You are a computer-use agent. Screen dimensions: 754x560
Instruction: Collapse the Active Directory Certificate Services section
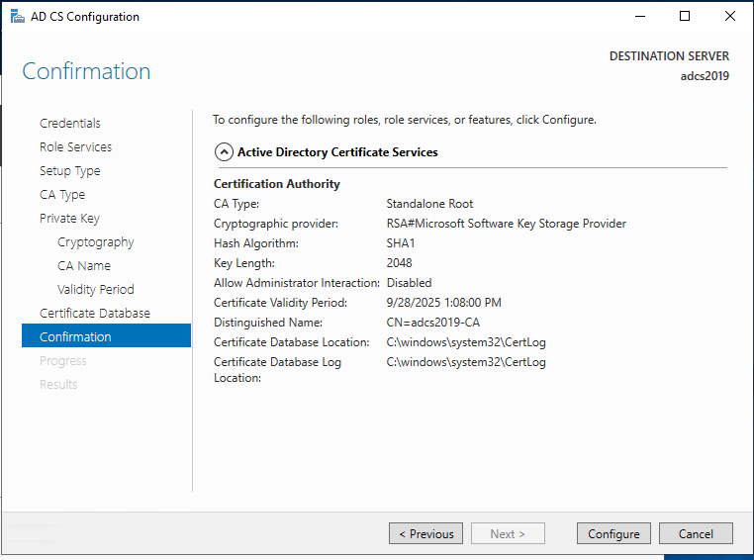[224, 152]
